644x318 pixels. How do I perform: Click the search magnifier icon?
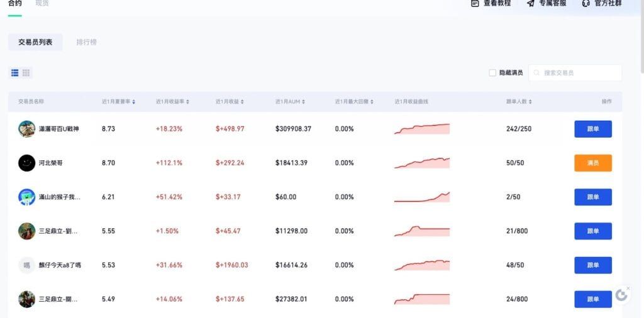point(536,73)
